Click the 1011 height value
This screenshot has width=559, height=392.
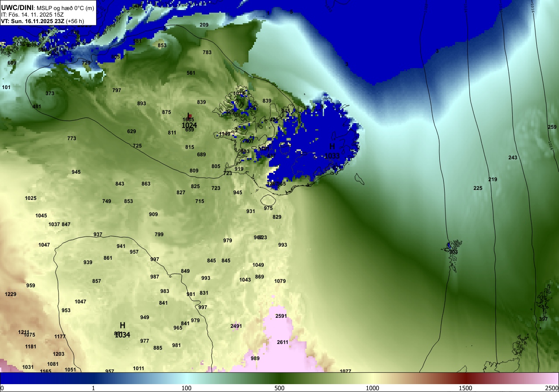138,368
